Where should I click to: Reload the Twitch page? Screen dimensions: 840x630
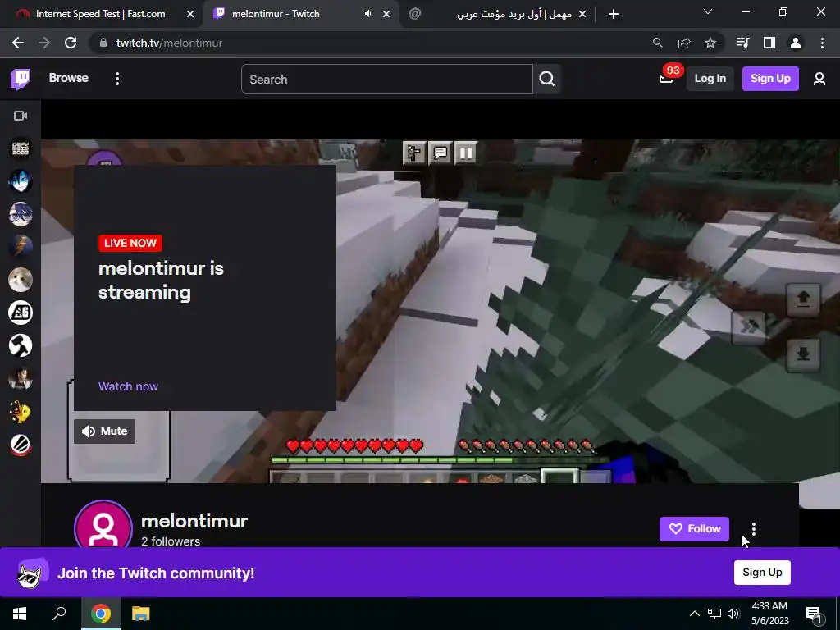click(71, 43)
